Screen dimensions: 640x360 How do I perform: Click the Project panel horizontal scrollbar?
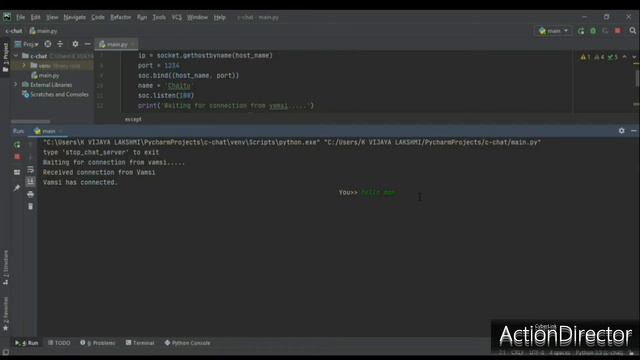pos(31,121)
